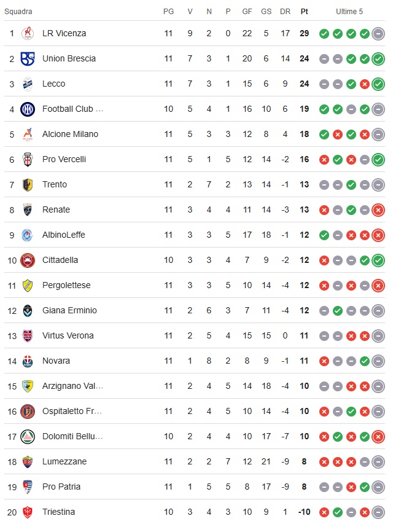Viewport: 393px width, 532px height.
Task: Click the Novara team crest
Action: (28, 361)
